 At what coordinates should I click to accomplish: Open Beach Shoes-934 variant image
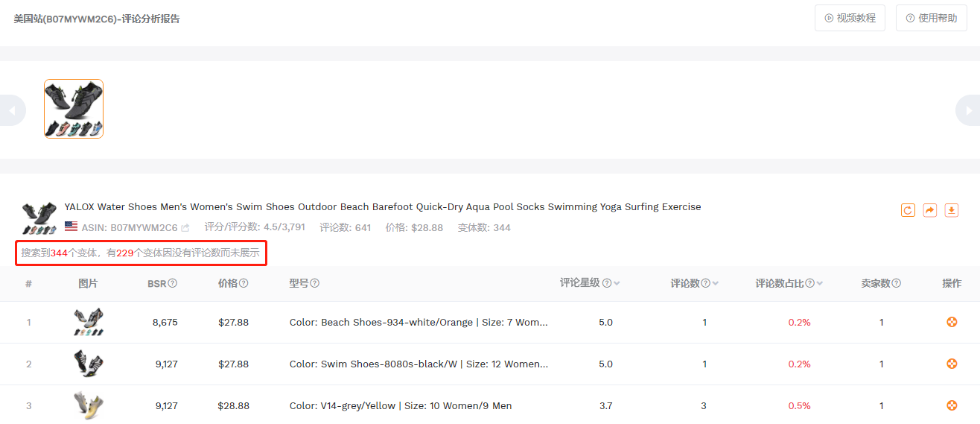click(89, 322)
